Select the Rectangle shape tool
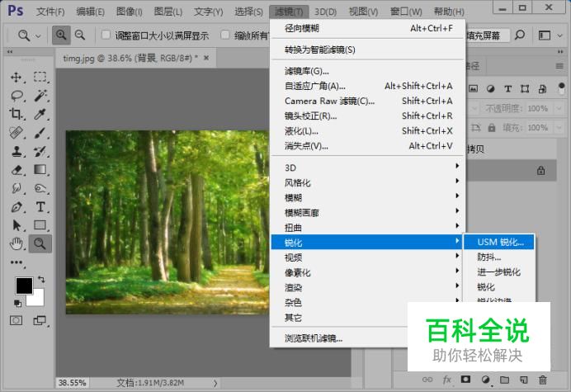 pos(40,225)
